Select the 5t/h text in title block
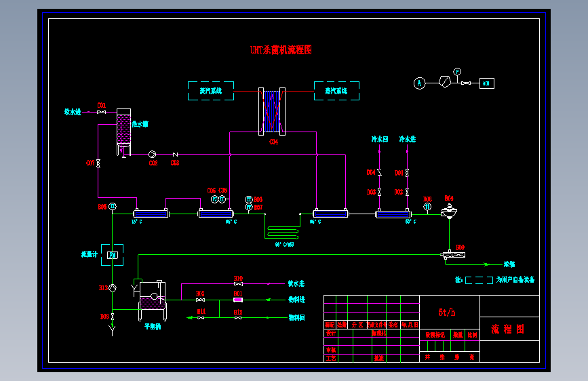The image size is (588, 381). coord(447,313)
